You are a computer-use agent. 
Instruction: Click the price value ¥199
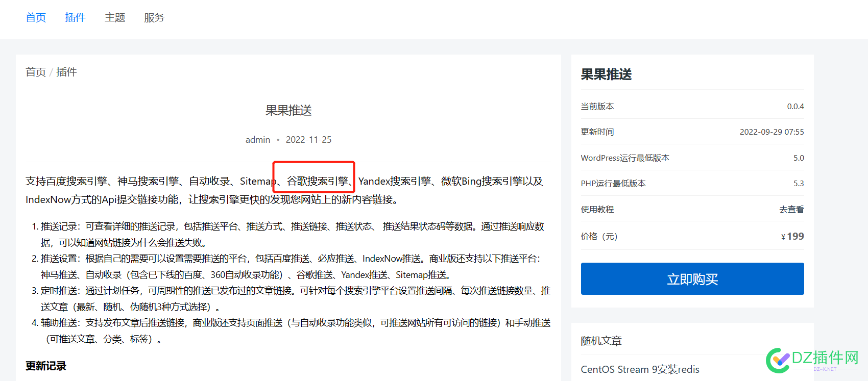792,236
